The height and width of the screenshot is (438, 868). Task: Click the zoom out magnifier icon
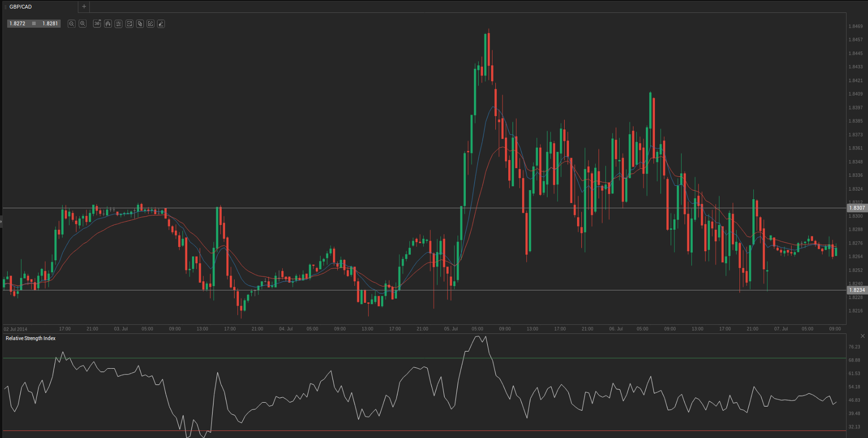[72, 23]
